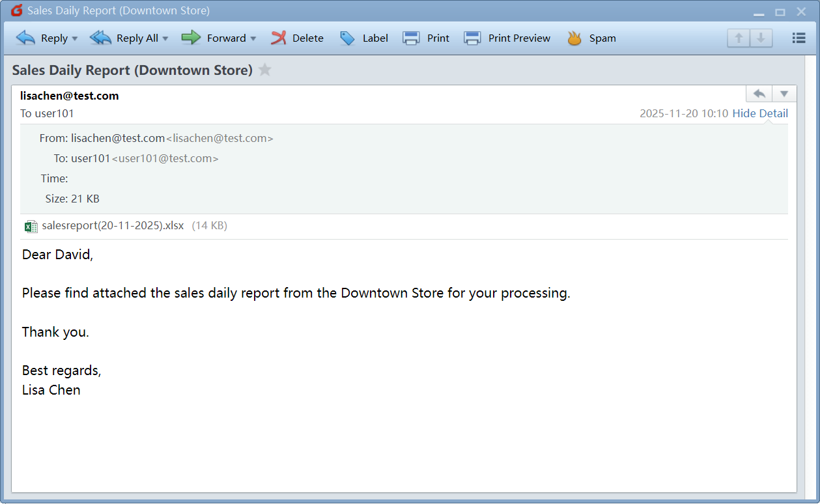
Task: Click the Reply All icon
Action: point(100,38)
